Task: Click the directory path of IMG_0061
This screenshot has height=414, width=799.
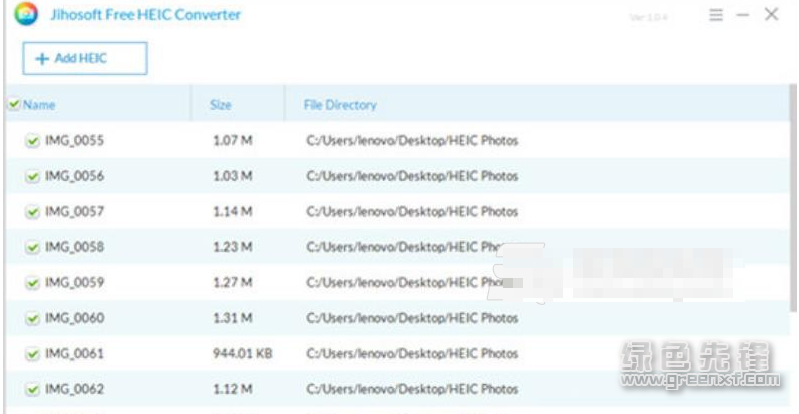Action: tap(412, 353)
